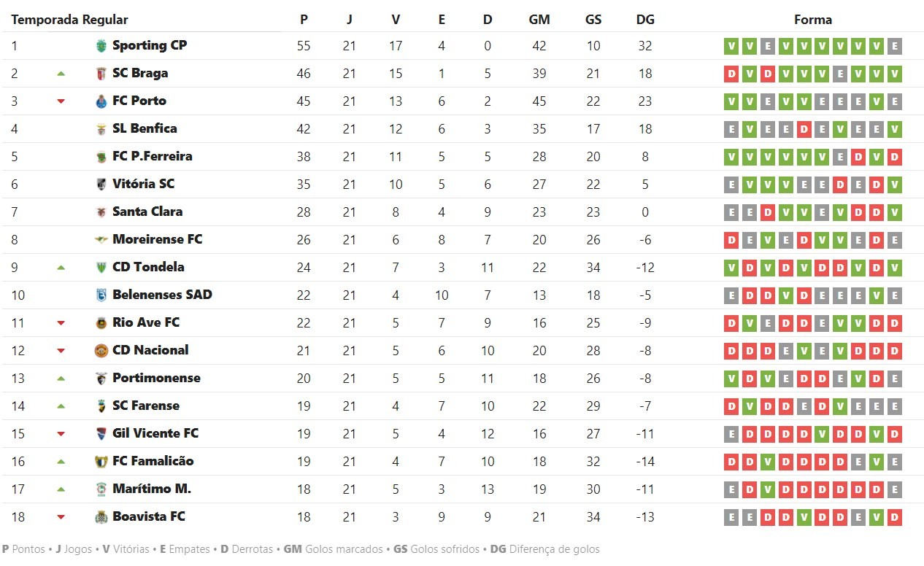Viewport: 924px width, 566px height.
Task: Click SC Braga's first red D form box
Action: tap(731, 74)
